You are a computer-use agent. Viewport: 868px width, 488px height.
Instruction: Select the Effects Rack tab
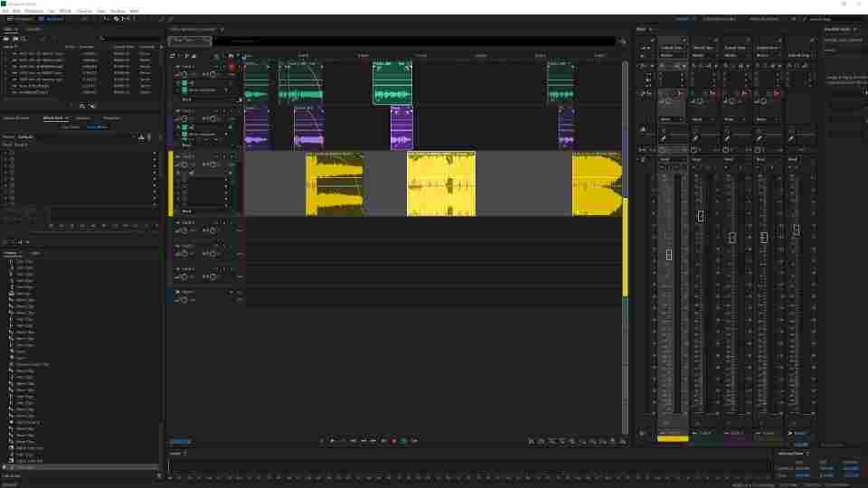pyautogui.click(x=53, y=117)
